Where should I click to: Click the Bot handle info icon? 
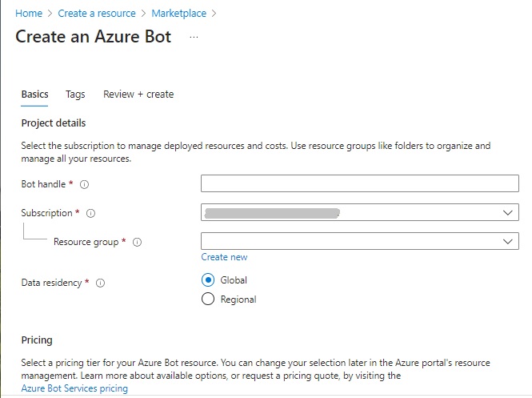(85, 184)
